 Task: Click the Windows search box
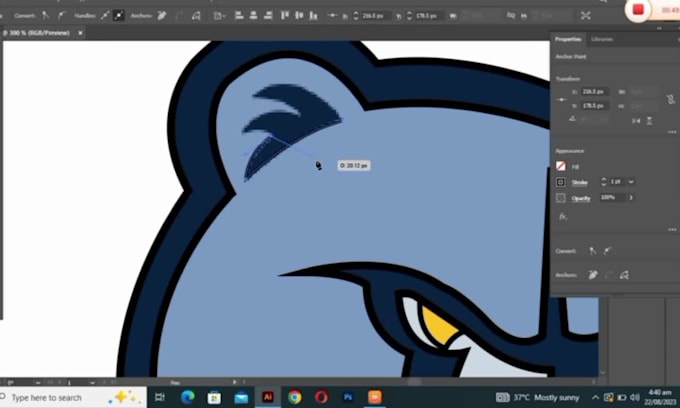(x=73, y=397)
